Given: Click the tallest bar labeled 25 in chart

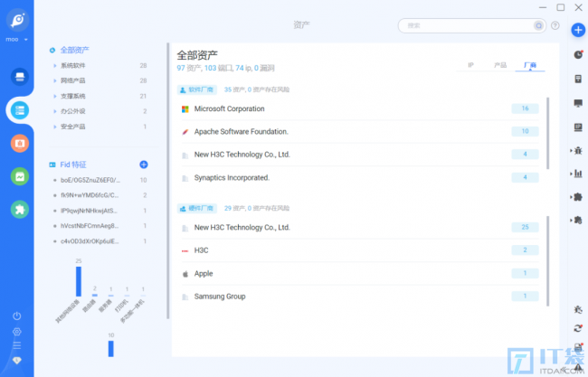Looking at the screenshot, I should (79, 281).
